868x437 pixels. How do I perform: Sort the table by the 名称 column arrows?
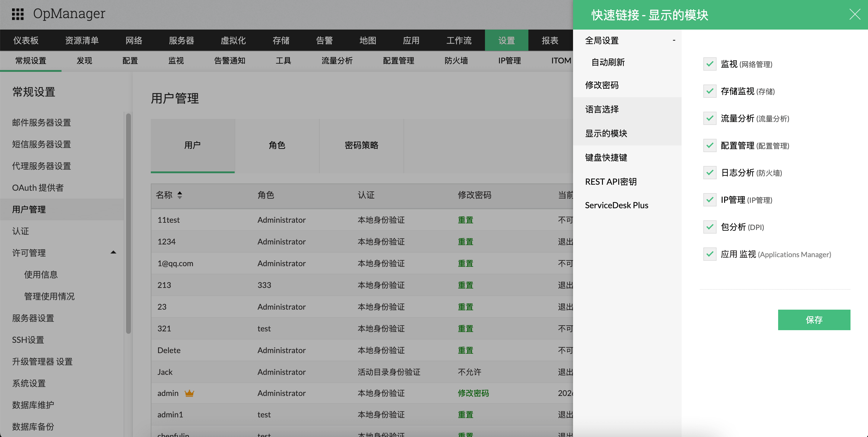point(179,195)
